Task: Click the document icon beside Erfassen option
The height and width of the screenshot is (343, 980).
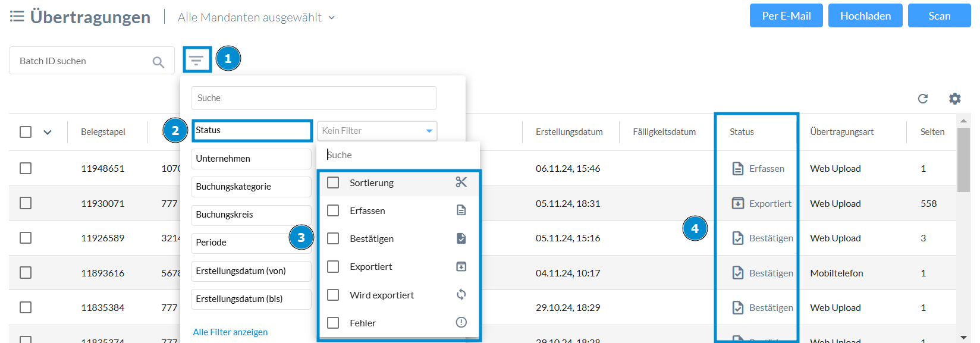Action: 461,210
